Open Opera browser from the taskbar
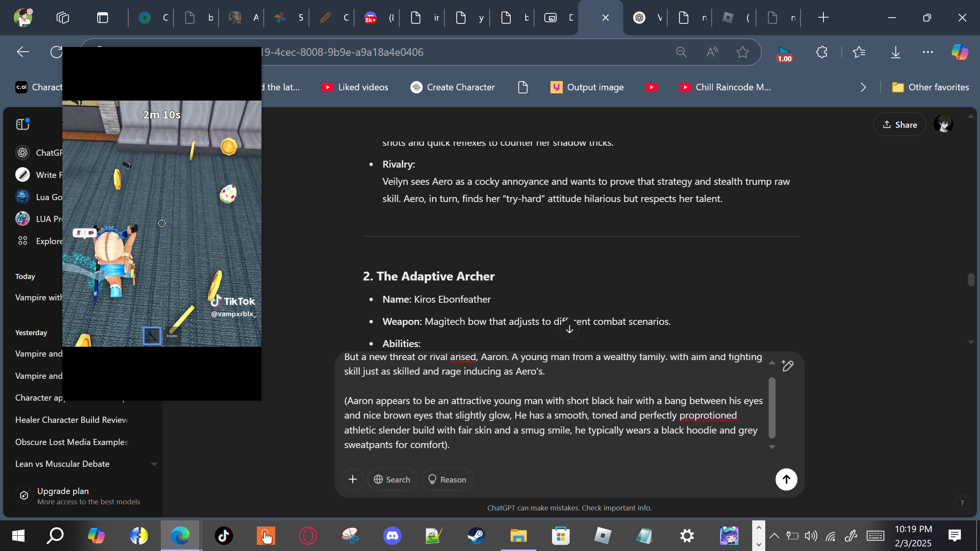The width and height of the screenshot is (980, 551). point(308,536)
